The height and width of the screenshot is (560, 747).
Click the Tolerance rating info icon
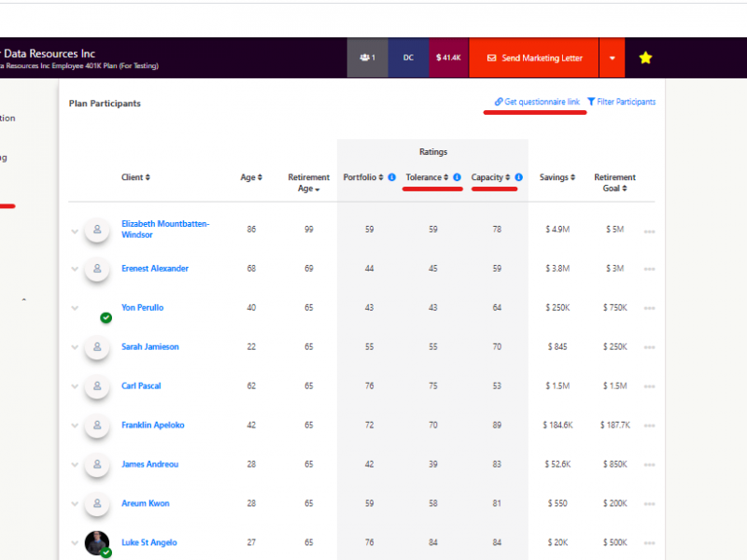(457, 177)
